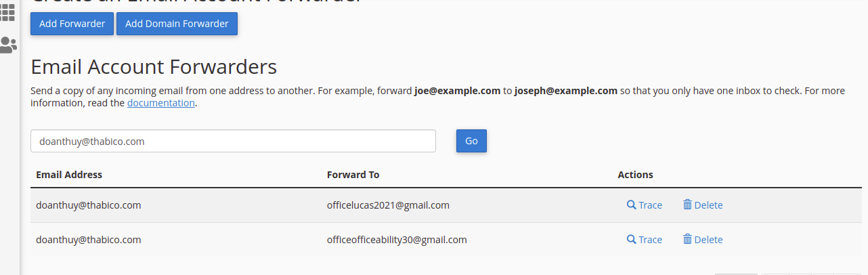Click the Email Account Forwarders heading

point(154,67)
